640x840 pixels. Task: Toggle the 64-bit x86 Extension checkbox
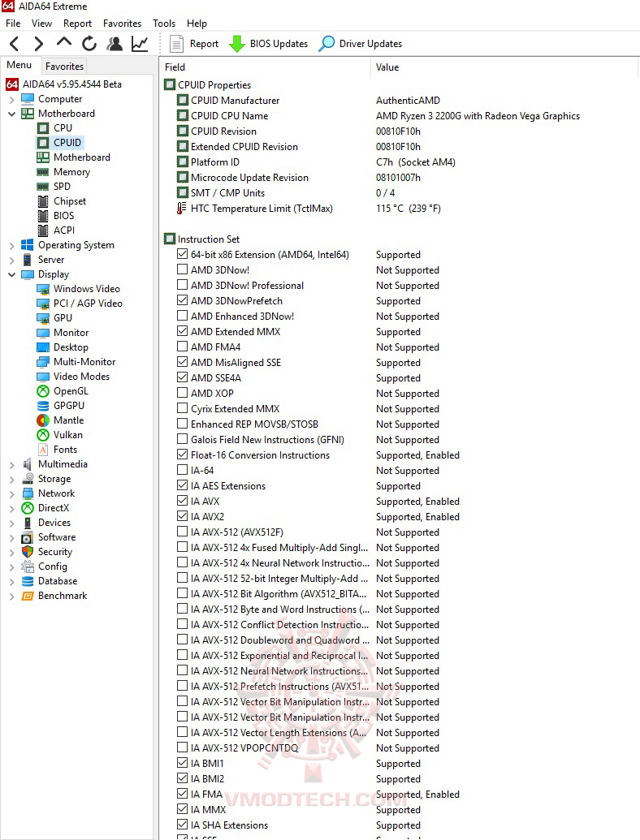(182, 255)
